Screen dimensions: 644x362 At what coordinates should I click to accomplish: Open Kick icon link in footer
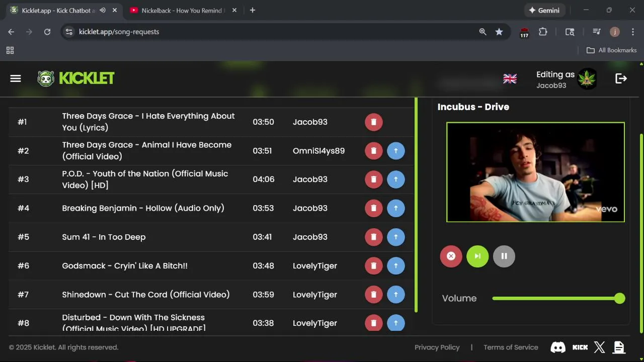click(580, 347)
